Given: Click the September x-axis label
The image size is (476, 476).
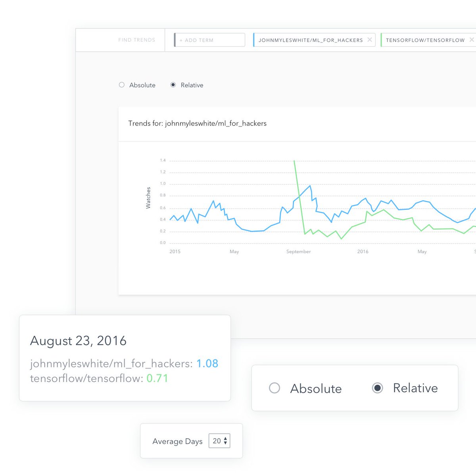Looking at the screenshot, I should (x=298, y=251).
